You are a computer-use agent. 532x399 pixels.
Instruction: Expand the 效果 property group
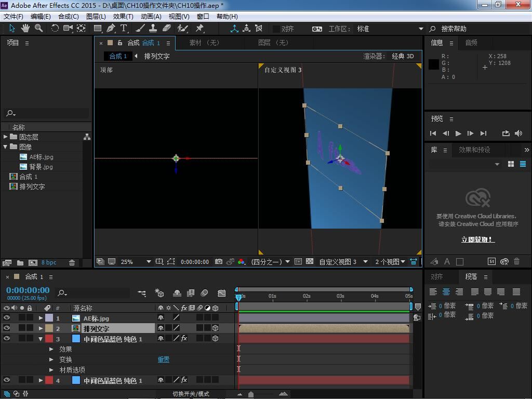[51, 349]
